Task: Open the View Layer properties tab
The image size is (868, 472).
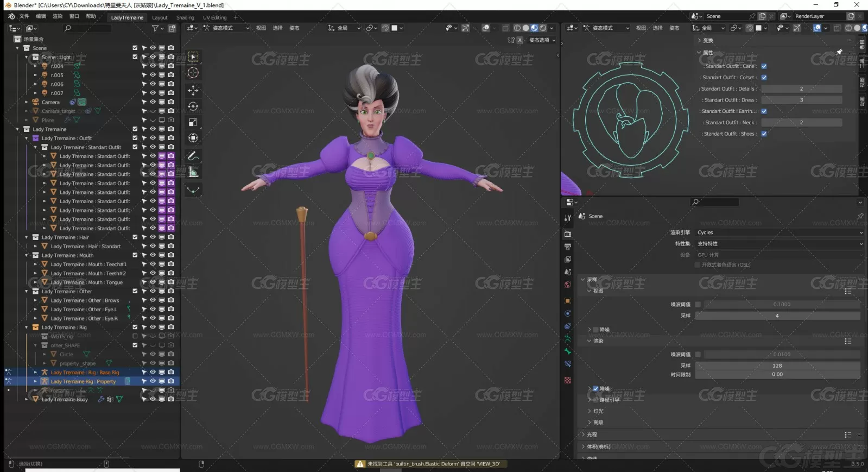Action: [568, 260]
